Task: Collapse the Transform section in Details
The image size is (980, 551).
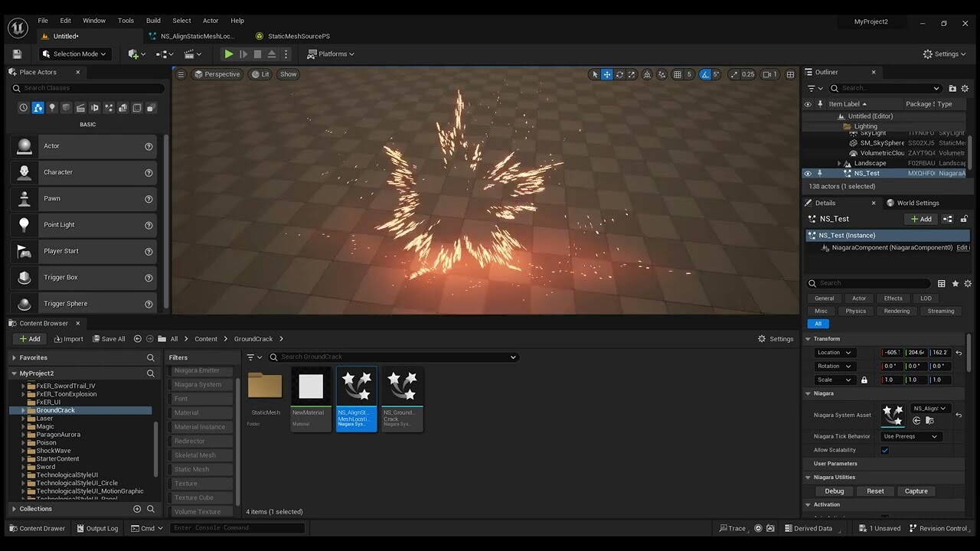Action: point(808,338)
